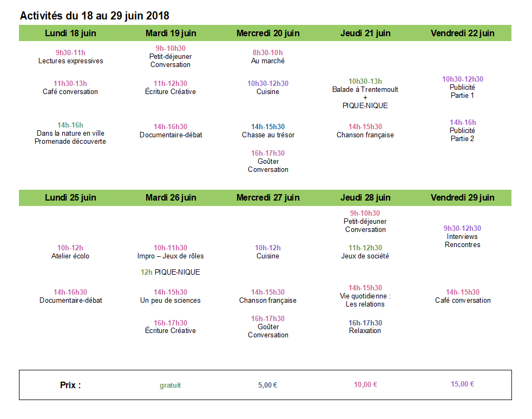Click the Activités du 18 au 29 juin title
532x419 pixels.
(x=94, y=16)
